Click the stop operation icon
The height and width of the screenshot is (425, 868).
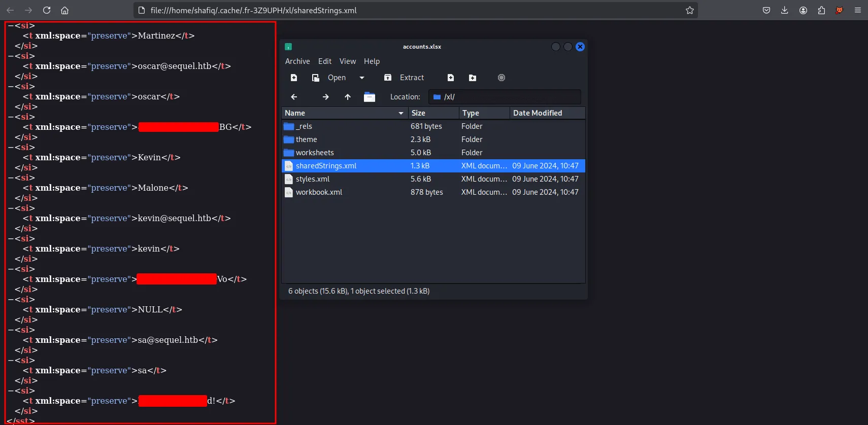tap(502, 78)
